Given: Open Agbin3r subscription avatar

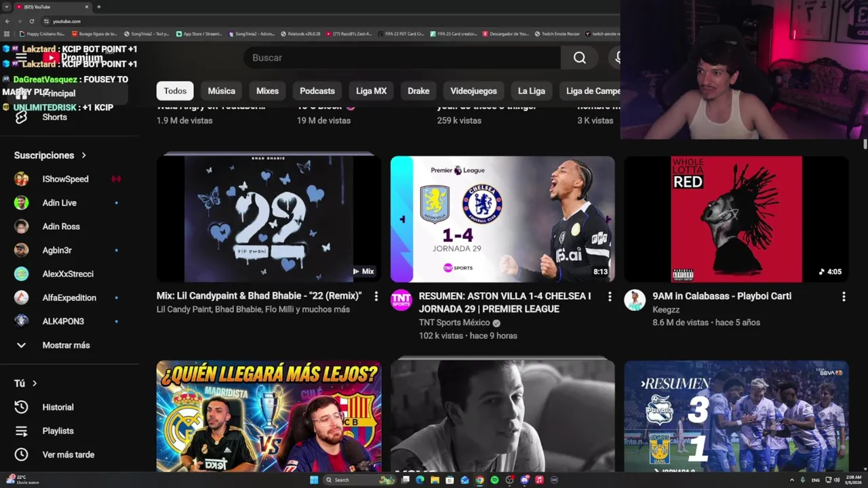Looking at the screenshot, I should coord(22,250).
